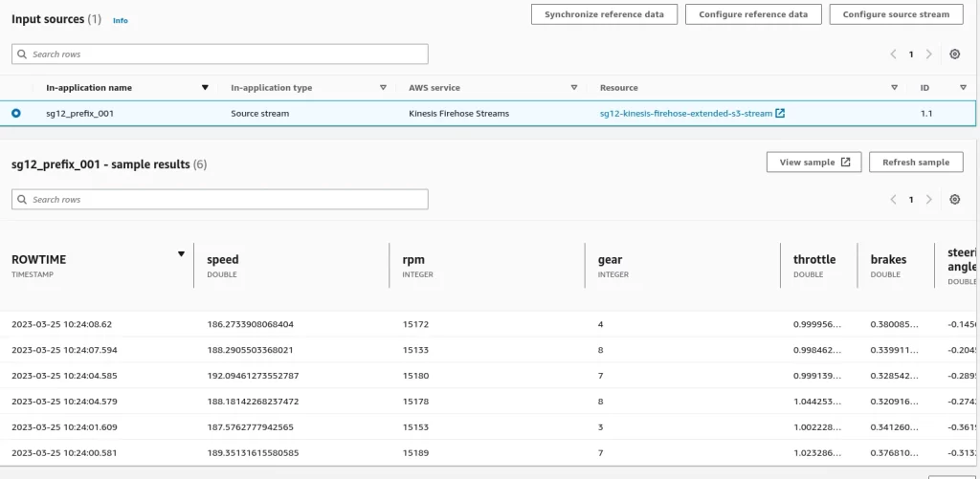This screenshot has width=980, height=479.
Task: Click View sample button
Action: 813,163
